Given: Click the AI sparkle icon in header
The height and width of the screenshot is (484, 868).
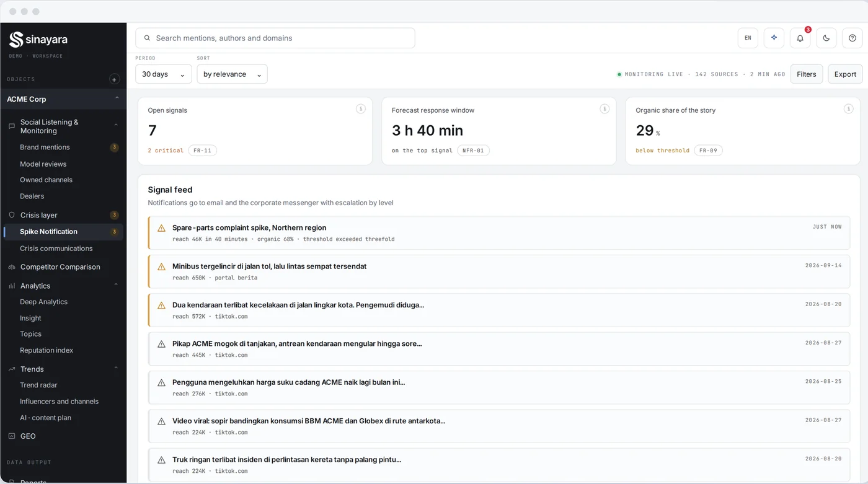Looking at the screenshot, I should click(774, 38).
